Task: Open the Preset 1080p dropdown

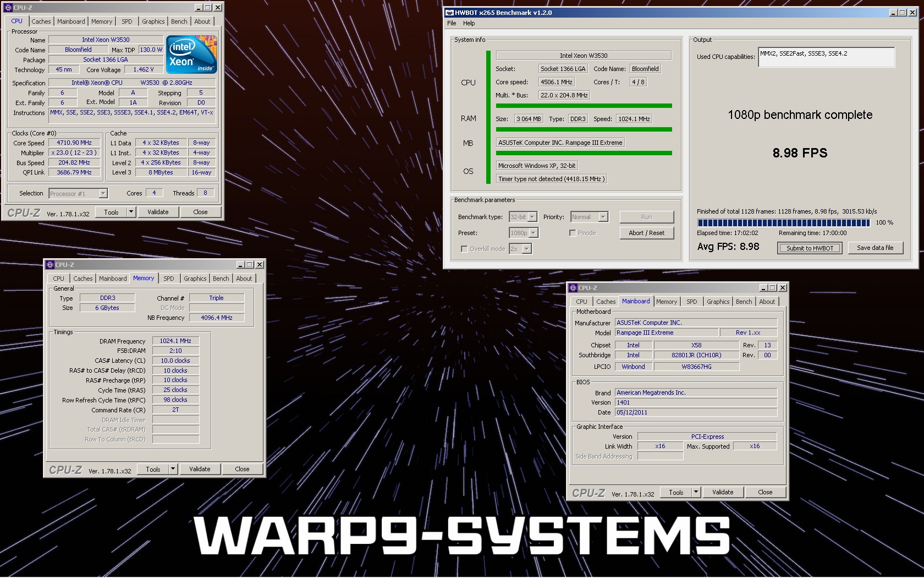Action: (x=533, y=233)
